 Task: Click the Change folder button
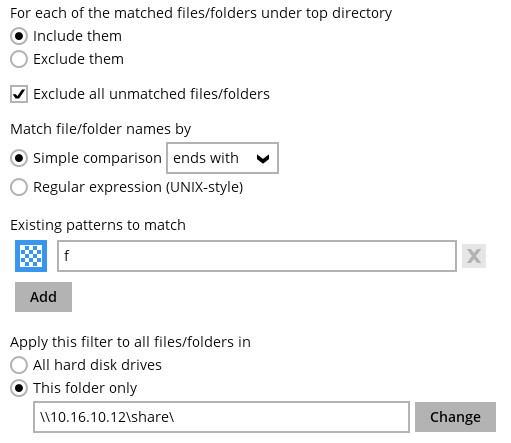point(455,417)
